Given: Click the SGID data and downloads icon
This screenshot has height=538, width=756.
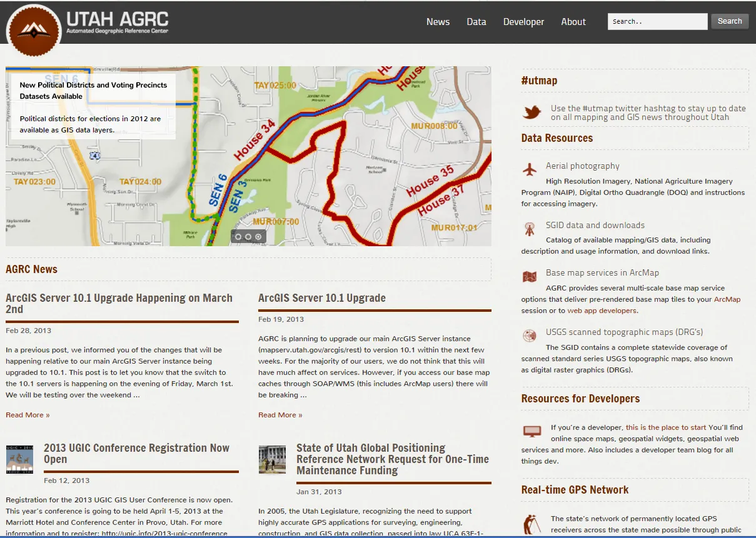Looking at the screenshot, I should 530,229.
